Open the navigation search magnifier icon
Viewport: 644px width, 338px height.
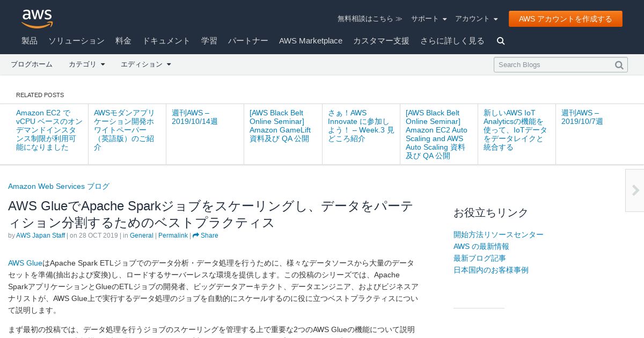[501, 41]
